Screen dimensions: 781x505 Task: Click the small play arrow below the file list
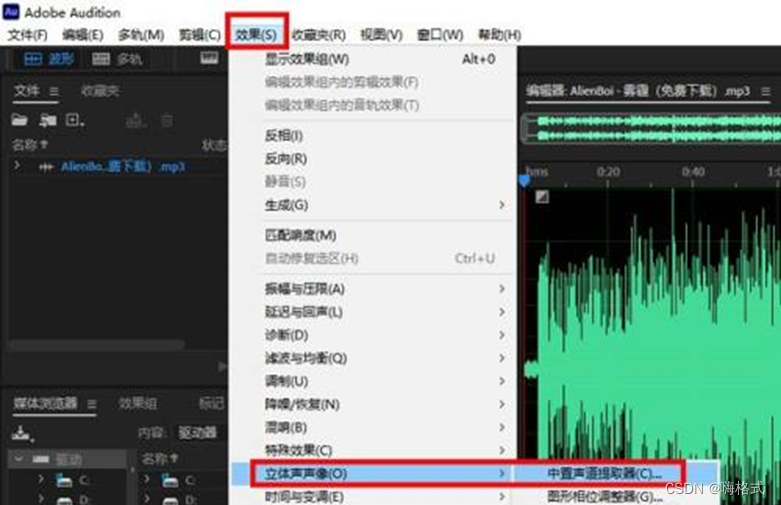click(x=222, y=367)
